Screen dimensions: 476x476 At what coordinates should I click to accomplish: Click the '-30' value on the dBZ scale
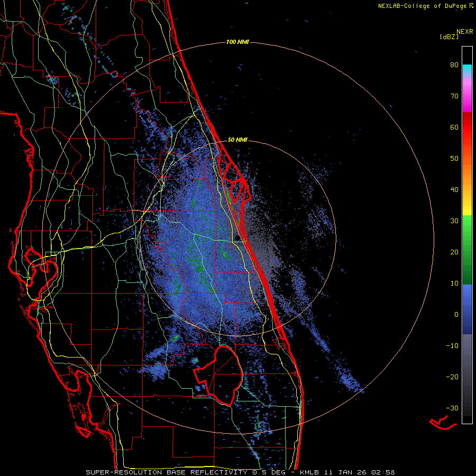coord(452,408)
